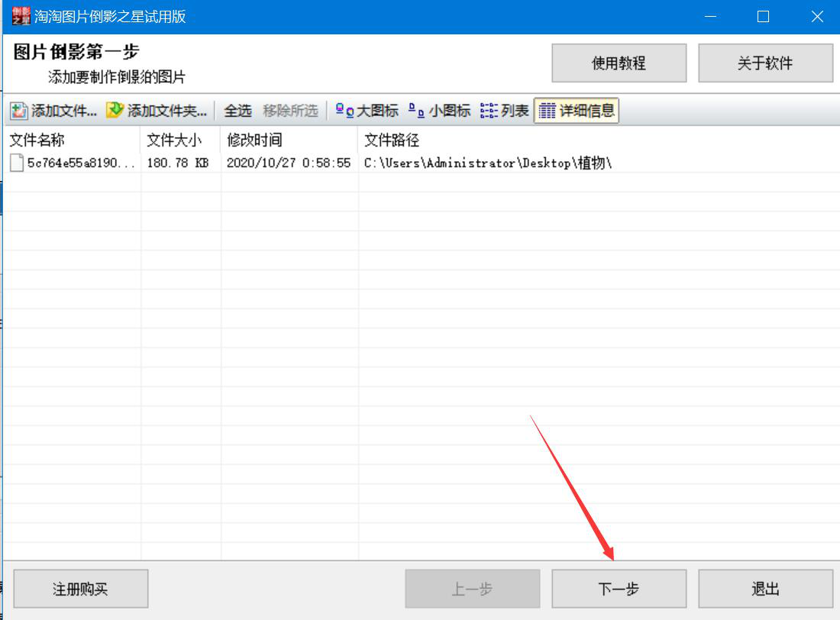The width and height of the screenshot is (840, 620).
Task: Minimize the 淘淘图片倒影之星 window
Action: pyautogui.click(x=710, y=17)
